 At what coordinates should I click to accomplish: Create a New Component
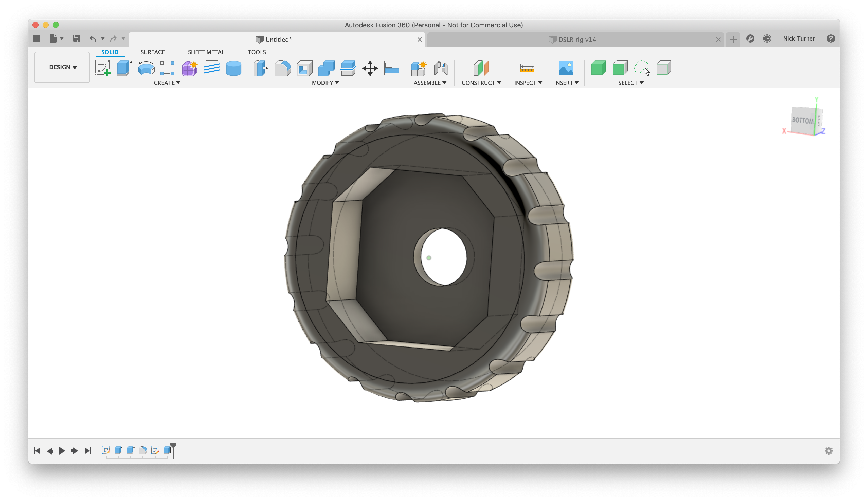419,68
